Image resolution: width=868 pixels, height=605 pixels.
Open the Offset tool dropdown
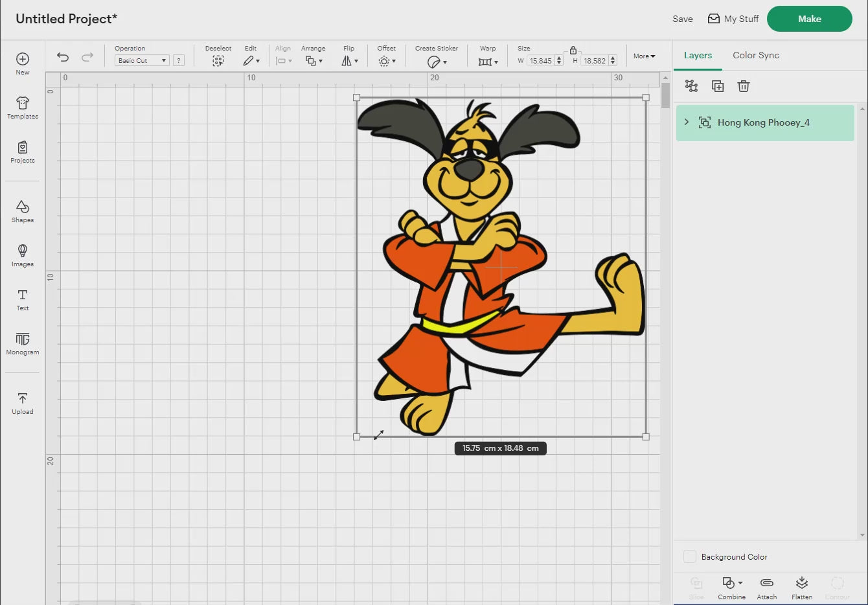coord(387,61)
